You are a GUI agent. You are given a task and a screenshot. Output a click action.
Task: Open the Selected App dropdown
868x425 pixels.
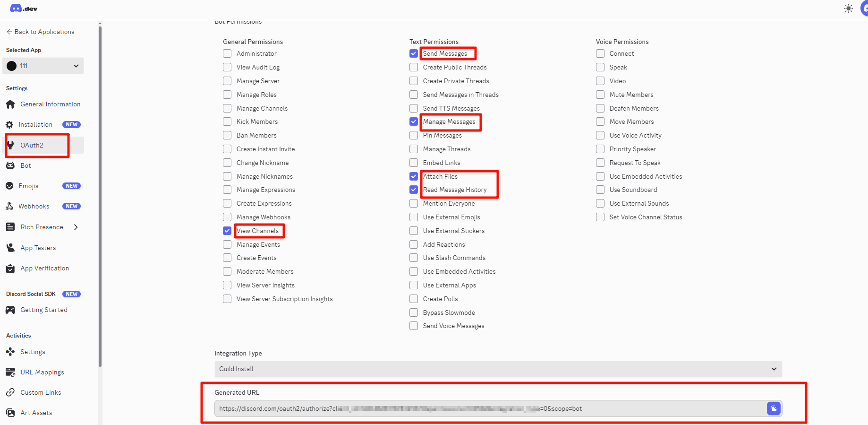[x=43, y=66]
